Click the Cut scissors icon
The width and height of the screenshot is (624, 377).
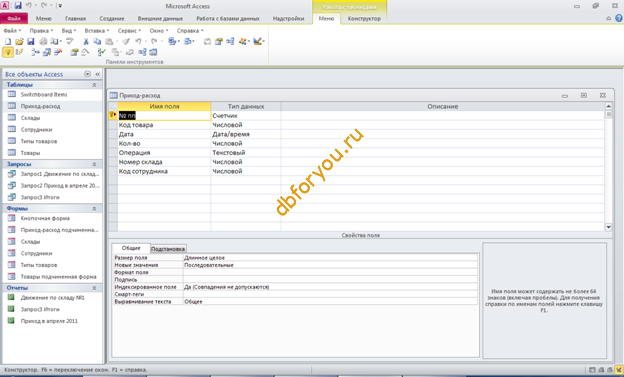[86, 41]
